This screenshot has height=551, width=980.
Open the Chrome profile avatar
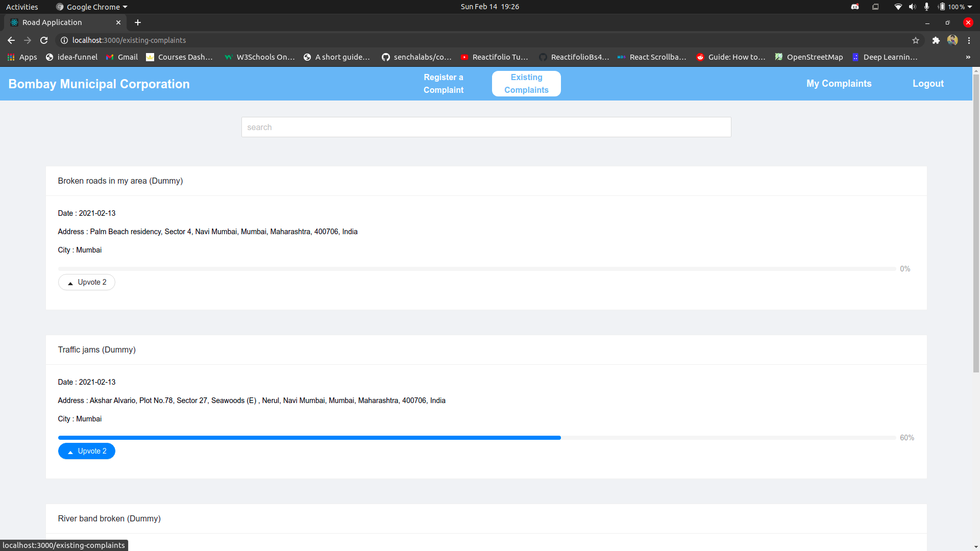[952, 40]
